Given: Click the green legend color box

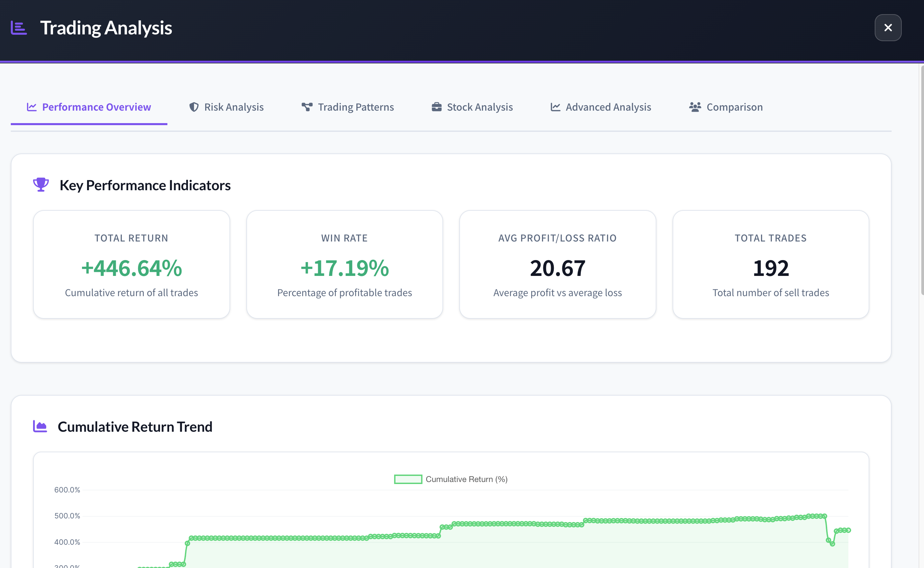Looking at the screenshot, I should [408, 479].
